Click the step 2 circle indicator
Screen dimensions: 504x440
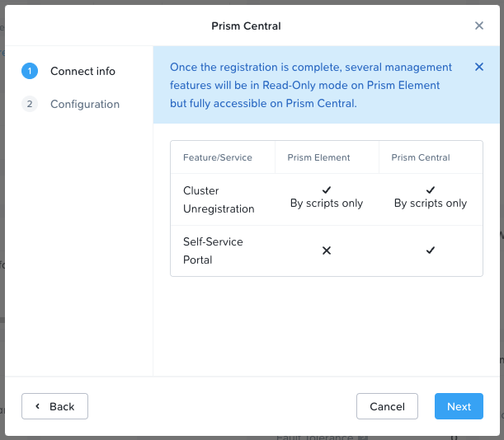point(30,104)
